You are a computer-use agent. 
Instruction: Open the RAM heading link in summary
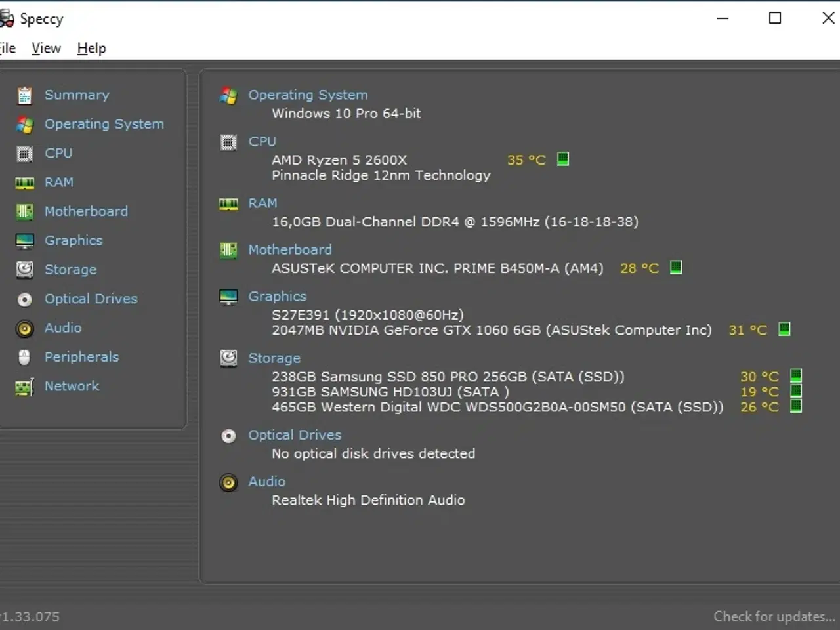tap(262, 203)
